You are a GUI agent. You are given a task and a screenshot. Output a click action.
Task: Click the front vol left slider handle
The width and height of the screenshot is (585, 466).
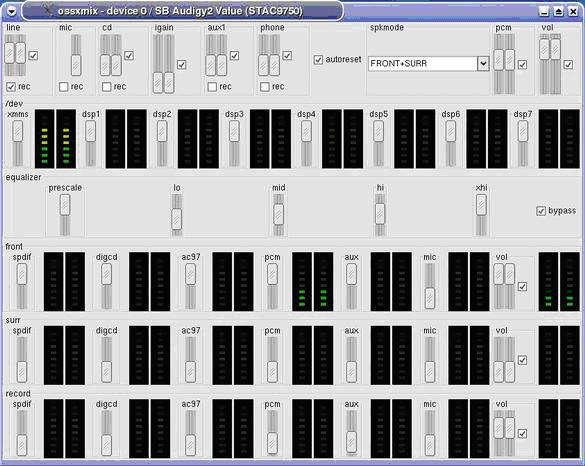pyautogui.click(x=499, y=274)
